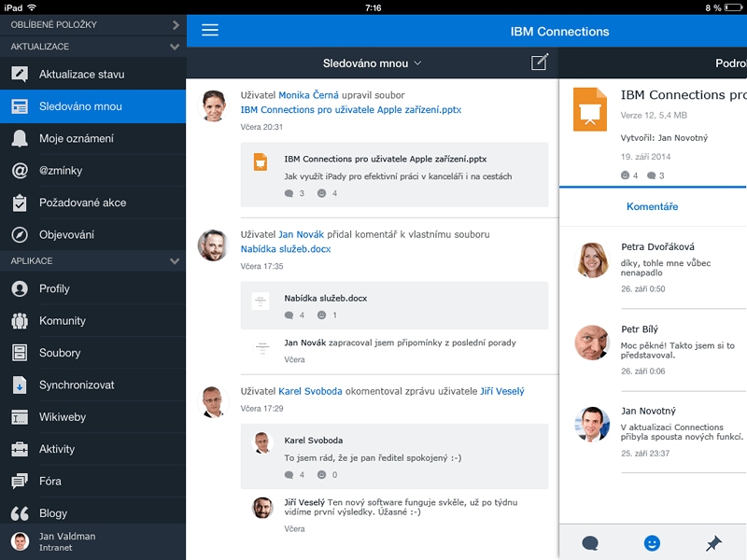Open Požadované akce item
Image resolution: width=747 pixels, height=560 pixels.
[92, 203]
